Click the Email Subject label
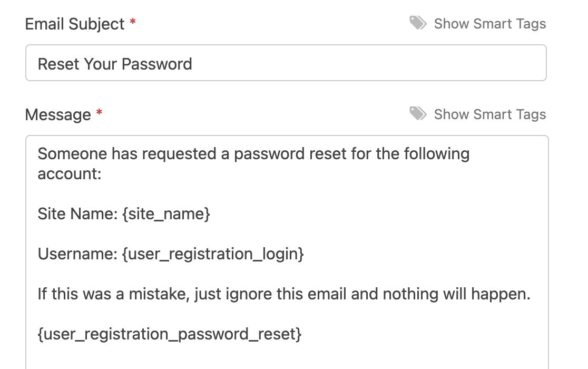Image resolution: width=588 pixels, height=369 pixels. (x=75, y=24)
